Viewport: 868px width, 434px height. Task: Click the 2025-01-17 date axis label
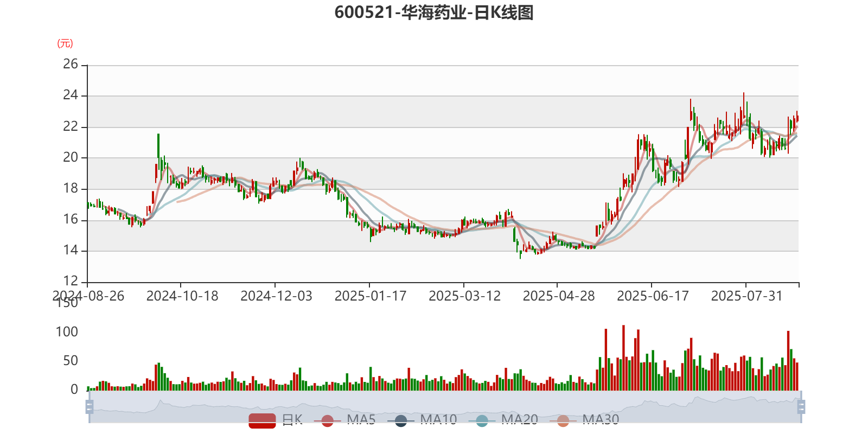(371, 296)
